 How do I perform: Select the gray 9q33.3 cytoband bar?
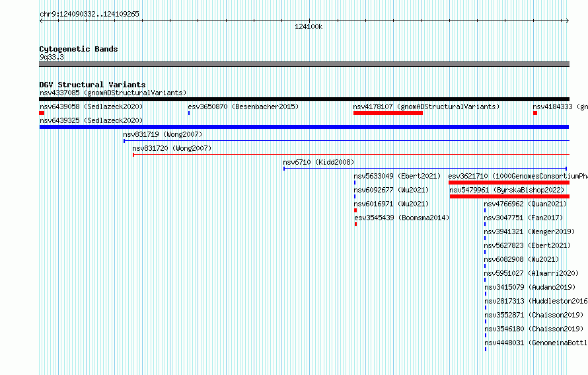click(x=304, y=64)
